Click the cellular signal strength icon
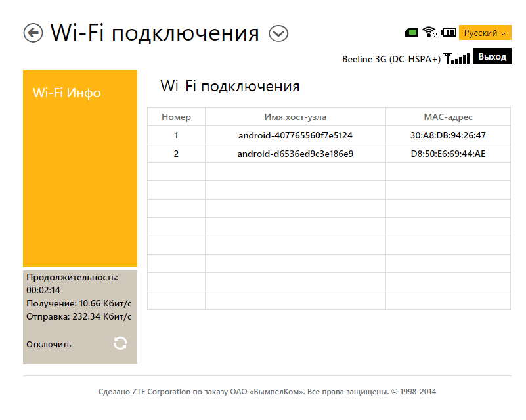The width and height of the screenshot is (526, 420). pyautogui.click(x=456, y=58)
